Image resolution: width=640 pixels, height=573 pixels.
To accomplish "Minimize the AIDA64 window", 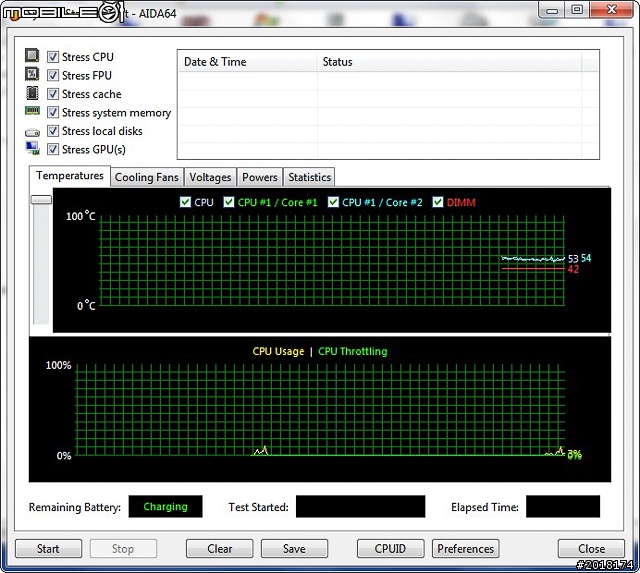I will tap(552, 10).
